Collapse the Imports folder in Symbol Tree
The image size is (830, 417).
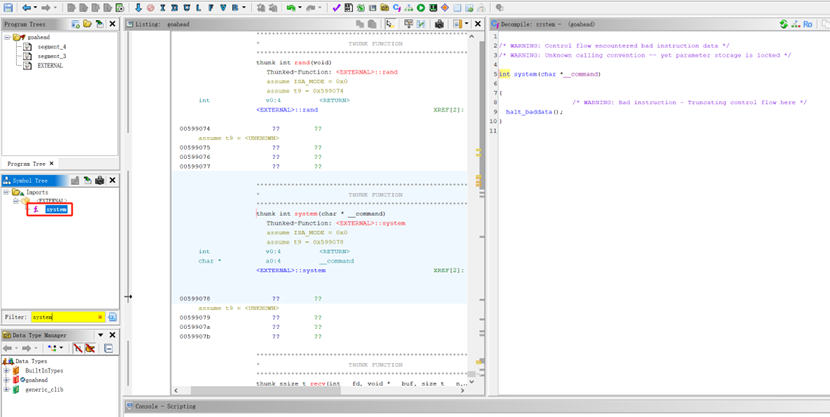7,192
